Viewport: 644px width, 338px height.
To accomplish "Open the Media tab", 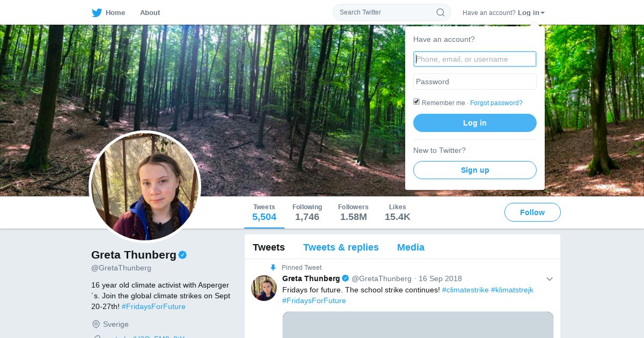I will pos(411,247).
